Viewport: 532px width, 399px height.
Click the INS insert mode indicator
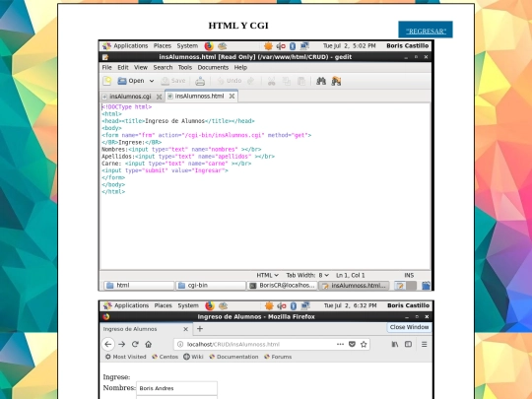pos(409,275)
